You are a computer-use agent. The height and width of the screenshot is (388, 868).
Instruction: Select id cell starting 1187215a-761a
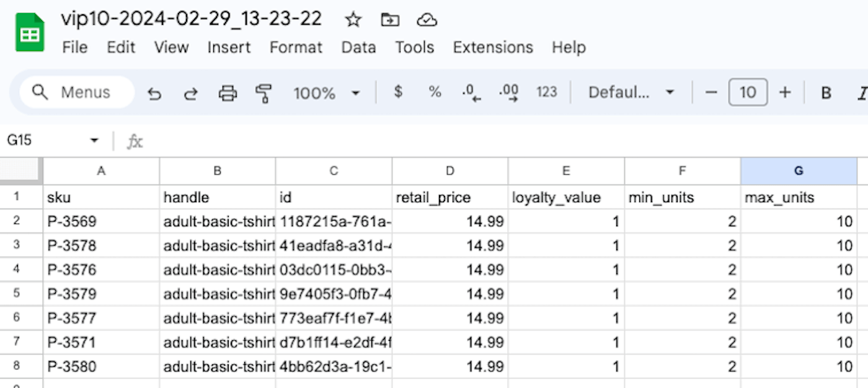[334, 221]
